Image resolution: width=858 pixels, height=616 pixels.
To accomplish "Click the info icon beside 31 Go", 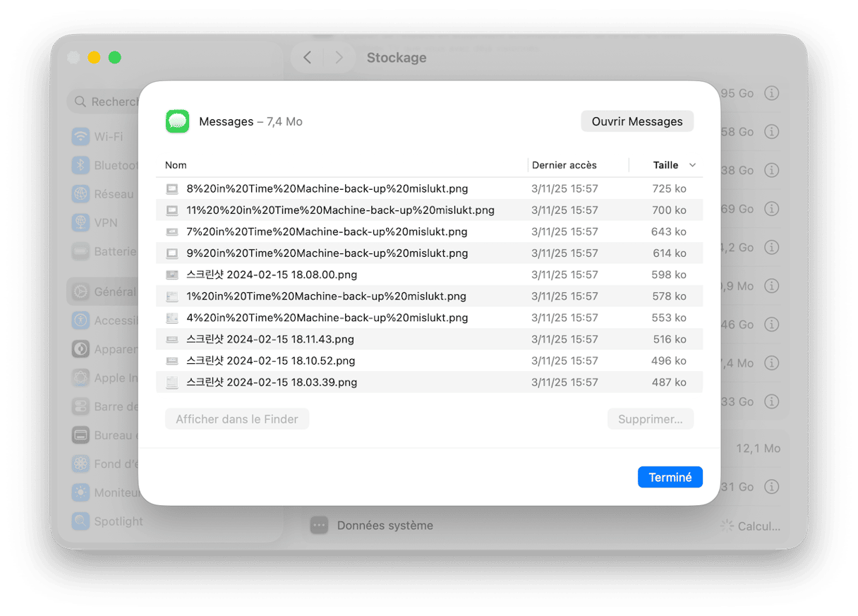I will [x=772, y=487].
